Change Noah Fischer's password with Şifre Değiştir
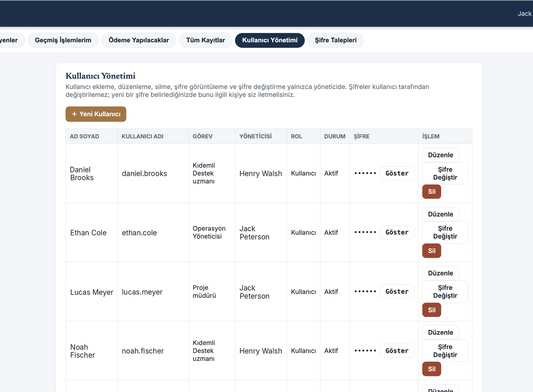Image resolution: width=533 pixels, height=392 pixels. [x=445, y=351]
